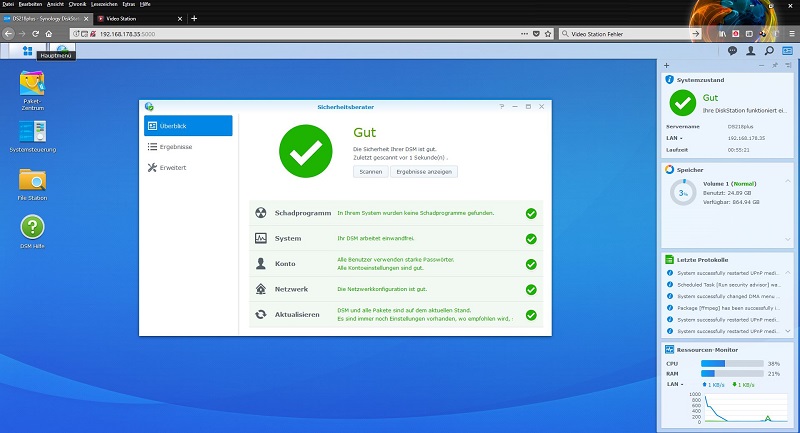Click the Netzwerk house icon
The height and width of the screenshot is (433, 800).
click(x=261, y=289)
